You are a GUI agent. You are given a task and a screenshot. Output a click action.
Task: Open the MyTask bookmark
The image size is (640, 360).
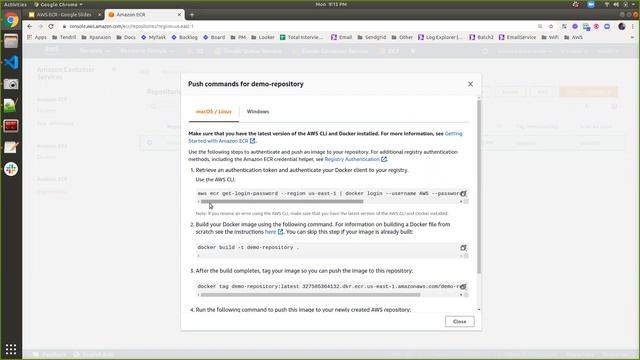(153, 37)
